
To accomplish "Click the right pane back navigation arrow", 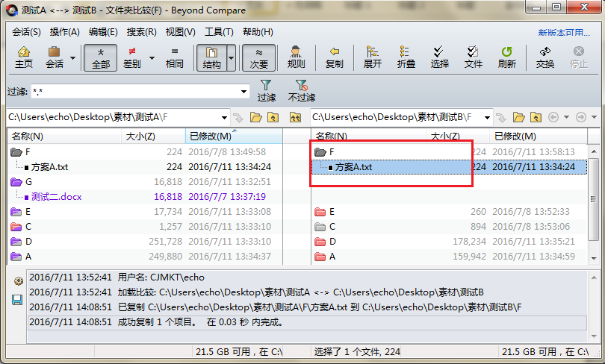I will [x=553, y=117].
